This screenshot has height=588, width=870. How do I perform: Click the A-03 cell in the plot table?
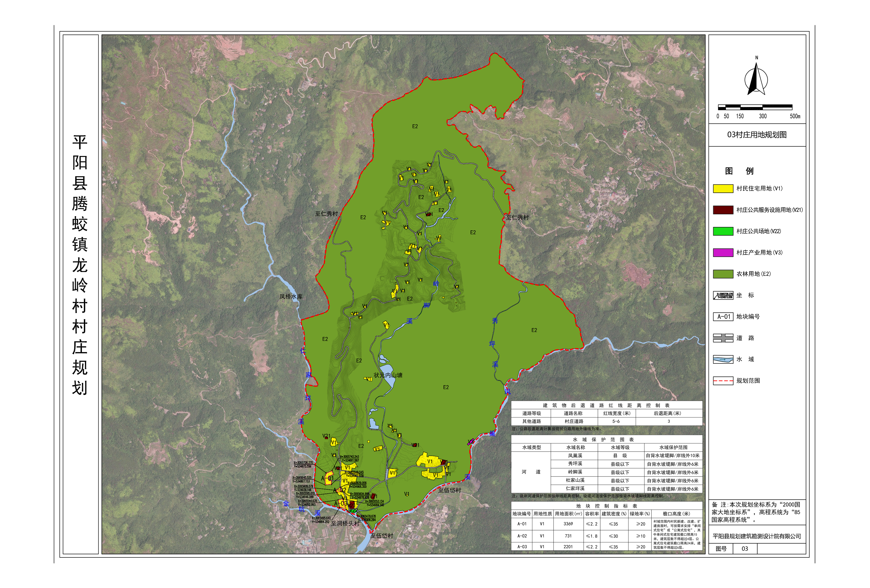point(522,547)
